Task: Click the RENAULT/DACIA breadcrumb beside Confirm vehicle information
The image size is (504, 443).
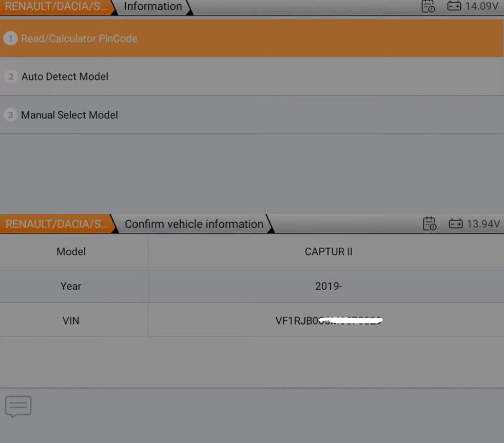Action: click(x=57, y=224)
